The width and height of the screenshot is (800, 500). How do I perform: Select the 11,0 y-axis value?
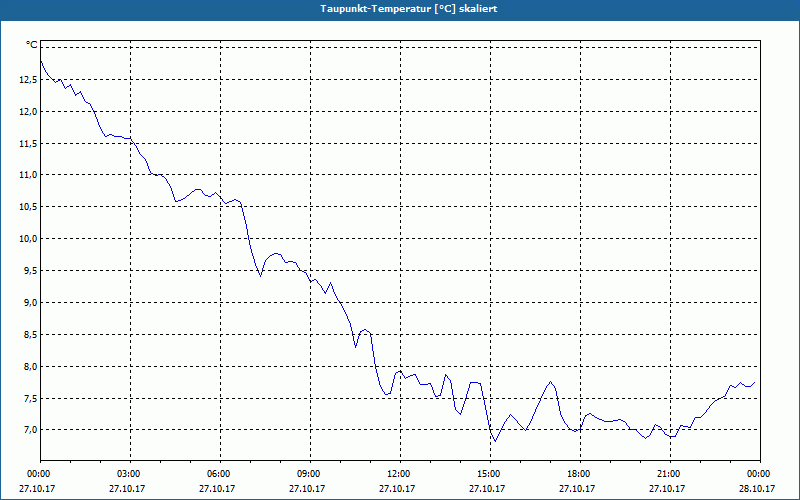28,175
